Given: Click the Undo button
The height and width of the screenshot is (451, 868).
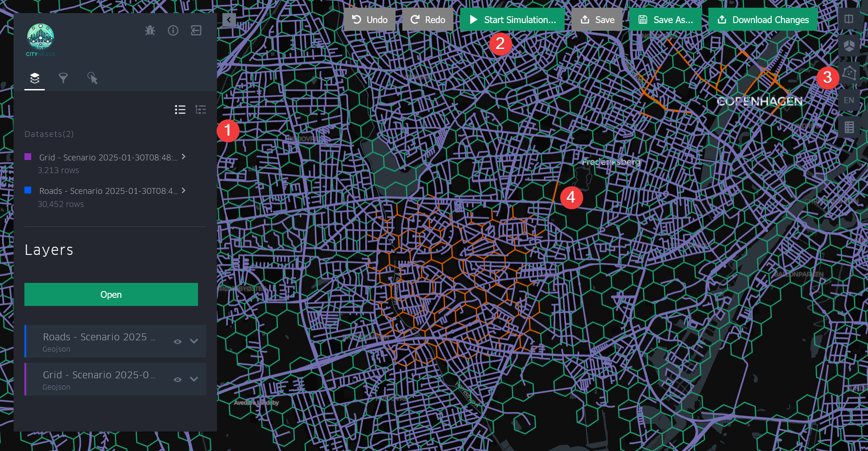Looking at the screenshot, I should point(370,19).
